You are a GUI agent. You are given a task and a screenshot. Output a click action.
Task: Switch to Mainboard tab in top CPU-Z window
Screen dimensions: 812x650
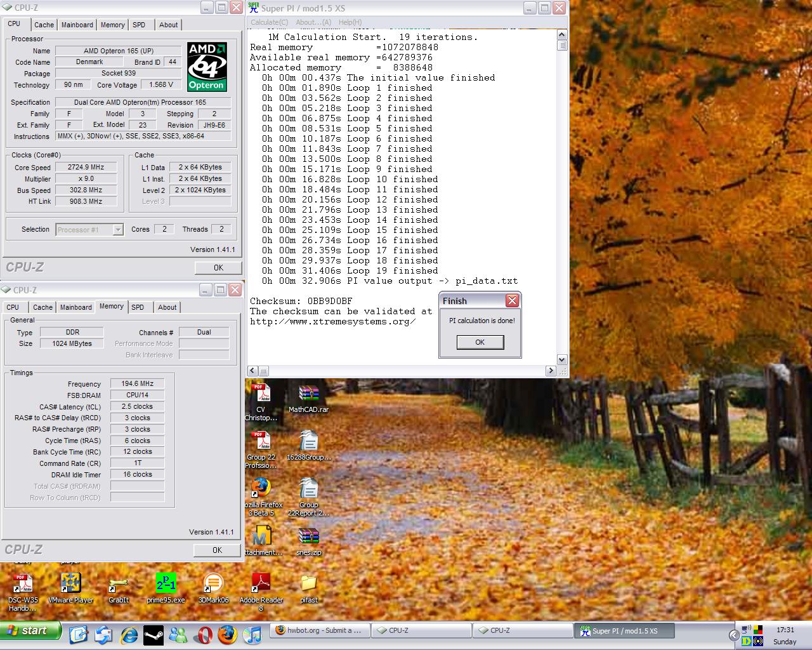pyautogui.click(x=77, y=25)
